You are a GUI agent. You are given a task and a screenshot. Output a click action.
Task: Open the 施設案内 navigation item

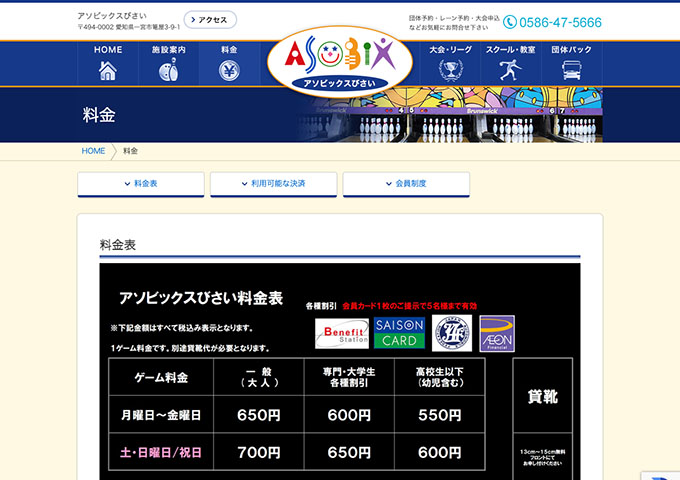169,63
